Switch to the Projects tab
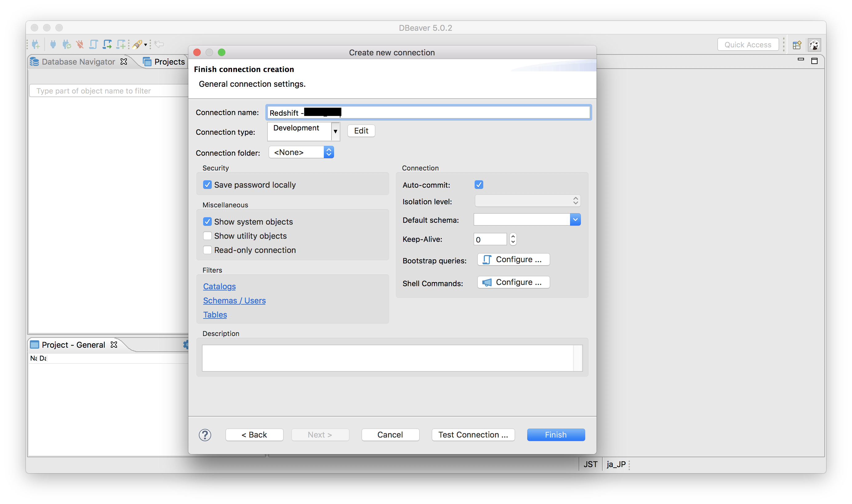The image size is (852, 504). (x=164, y=62)
